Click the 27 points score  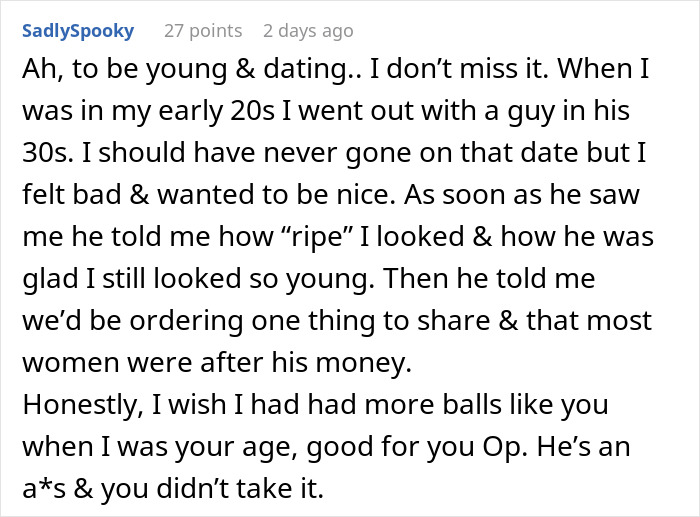tap(201, 30)
